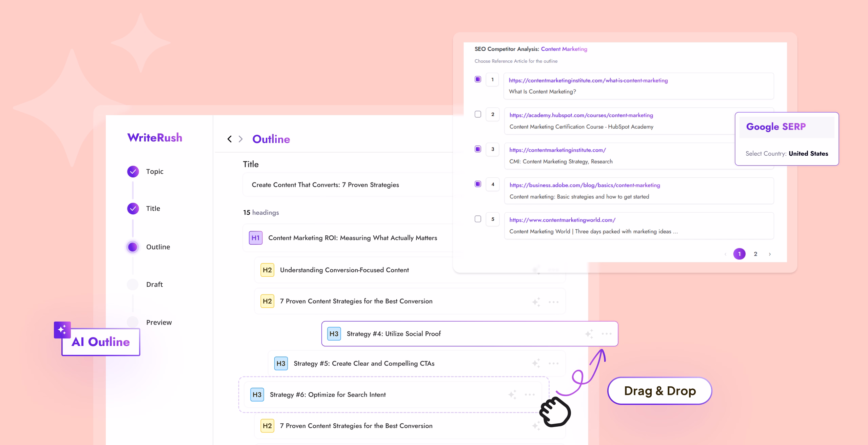Click the Draft step circle
The width and height of the screenshot is (868, 445).
tap(133, 284)
